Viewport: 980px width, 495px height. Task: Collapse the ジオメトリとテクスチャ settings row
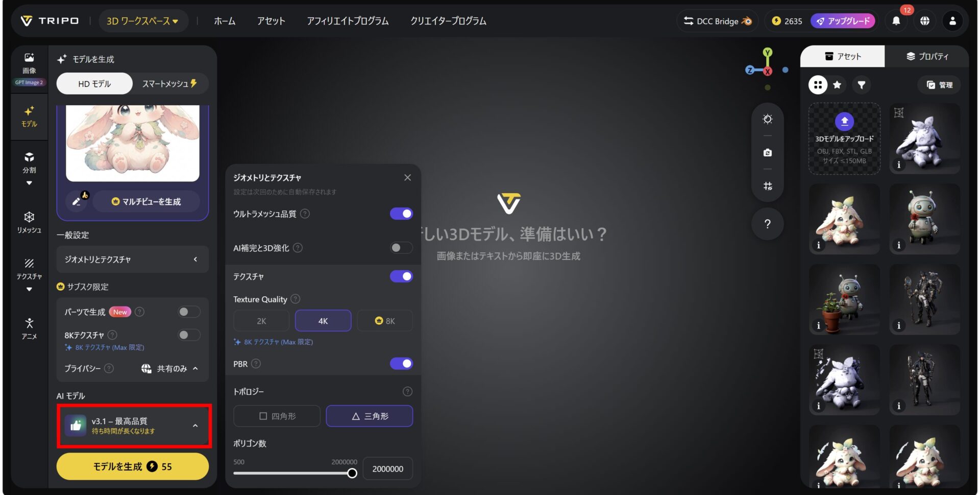point(133,260)
